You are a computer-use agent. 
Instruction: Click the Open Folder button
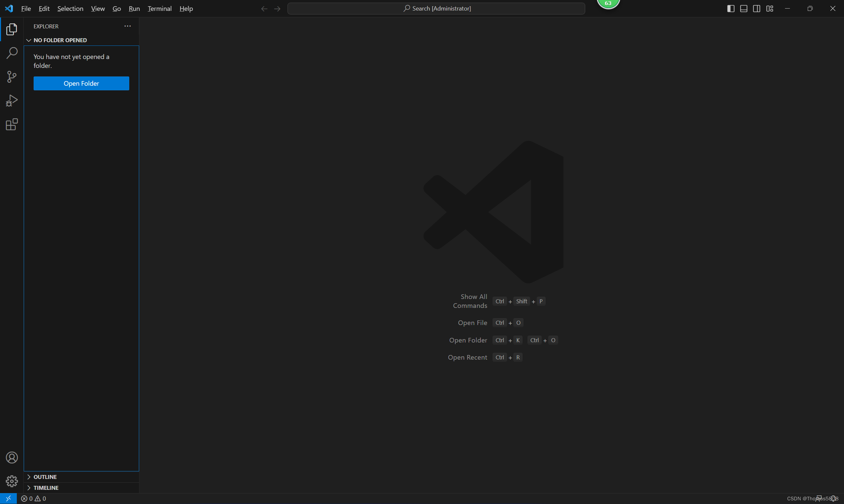[81, 83]
